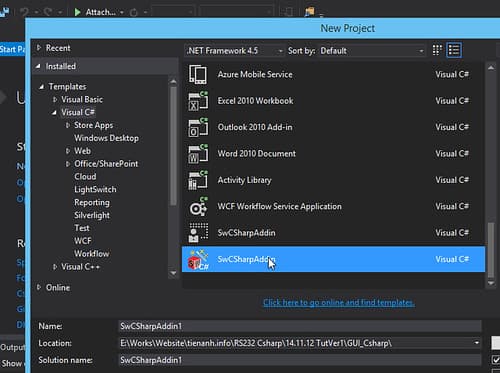Expand the Web templates node
The image size is (500, 373).
click(x=68, y=151)
